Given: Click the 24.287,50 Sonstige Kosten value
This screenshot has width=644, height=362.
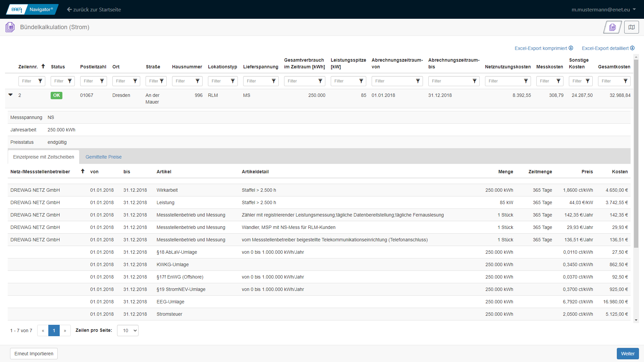Looking at the screenshot, I should click(582, 95).
